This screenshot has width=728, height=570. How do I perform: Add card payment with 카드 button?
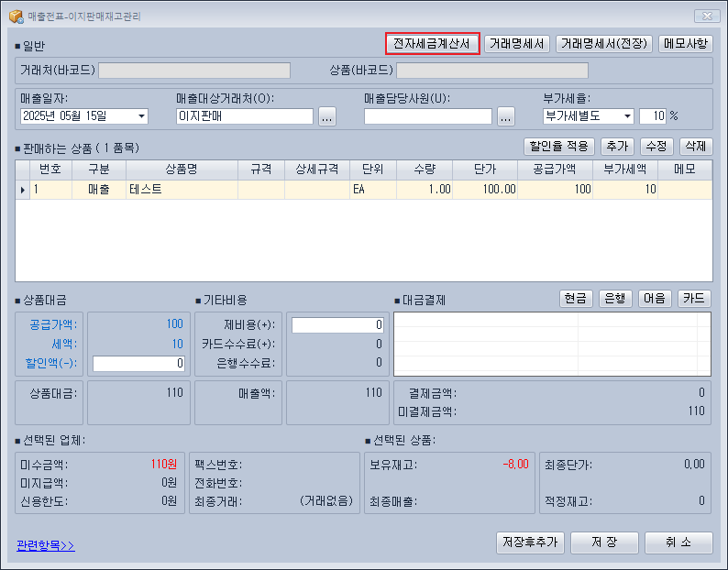694,299
